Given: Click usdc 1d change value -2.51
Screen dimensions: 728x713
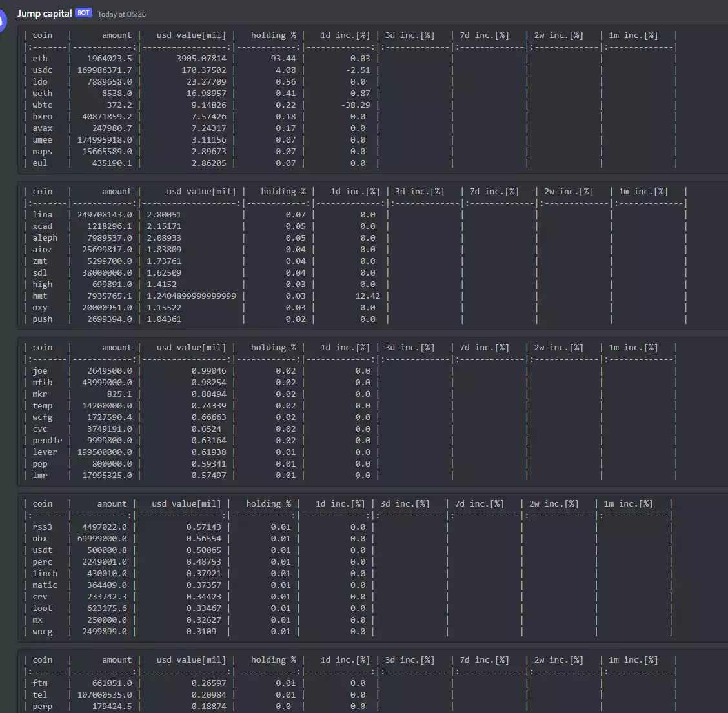Looking at the screenshot, I should pos(358,70).
